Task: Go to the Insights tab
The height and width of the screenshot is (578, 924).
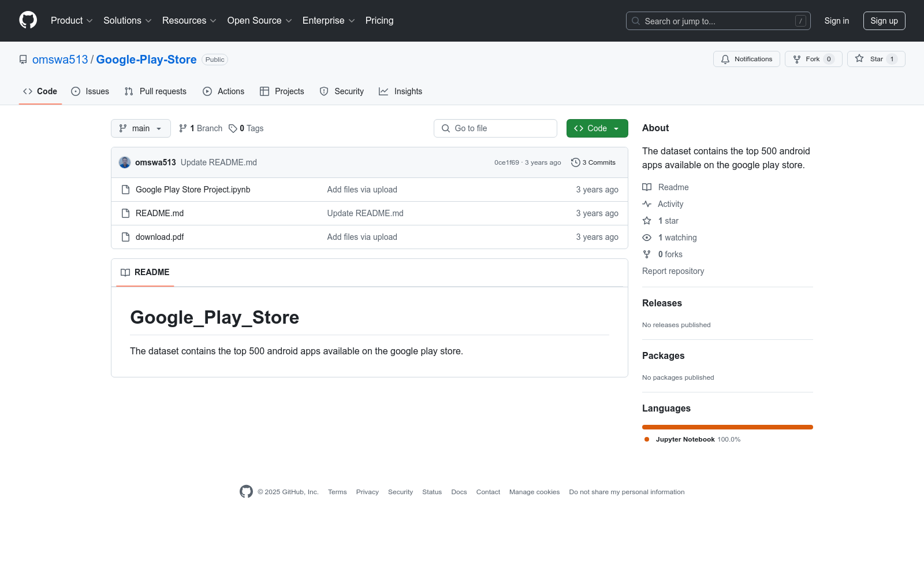Action: (400, 91)
